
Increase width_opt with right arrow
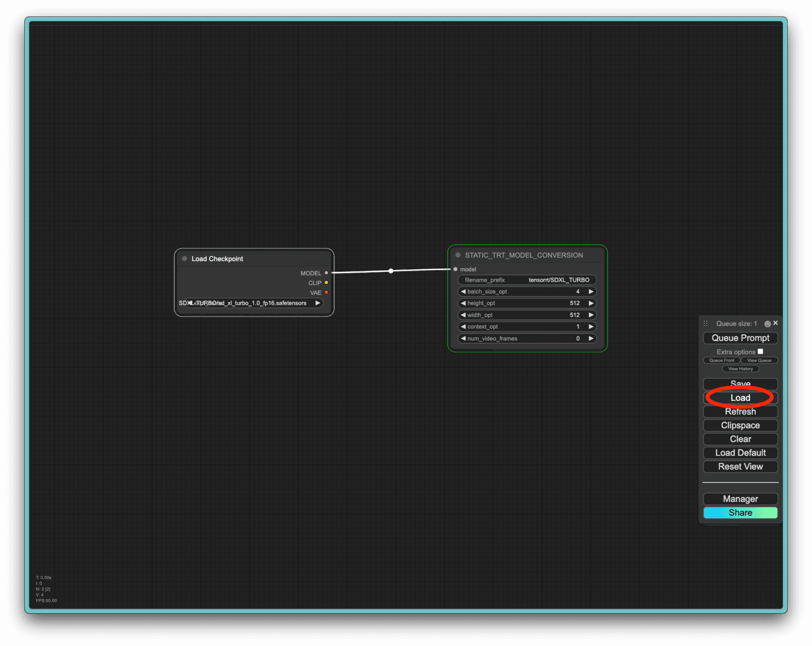591,315
